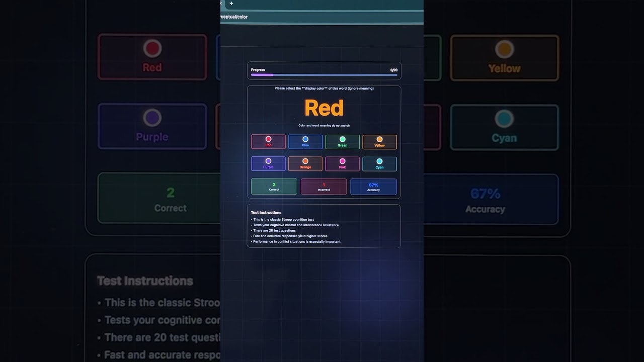This screenshot has width=644, height=362.
Task: Pick the Yellow color option in the sharp center panel
Action: coord(379,142)
